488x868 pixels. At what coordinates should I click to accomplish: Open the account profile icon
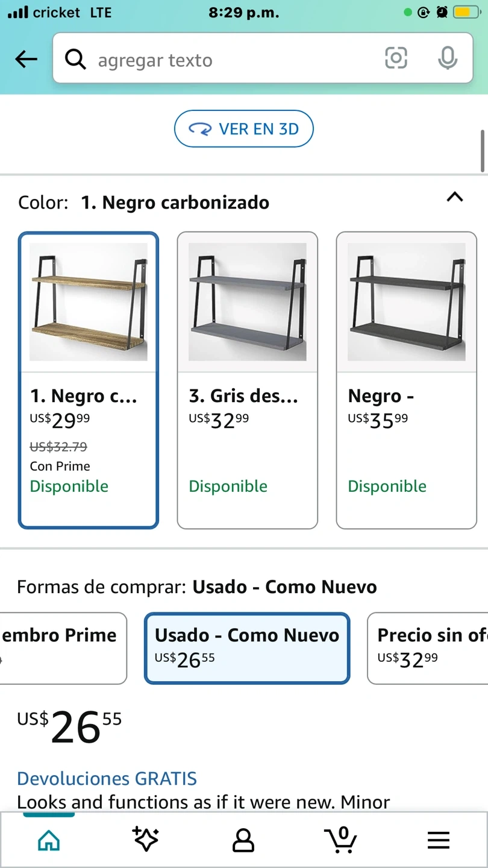pos(243,840)
